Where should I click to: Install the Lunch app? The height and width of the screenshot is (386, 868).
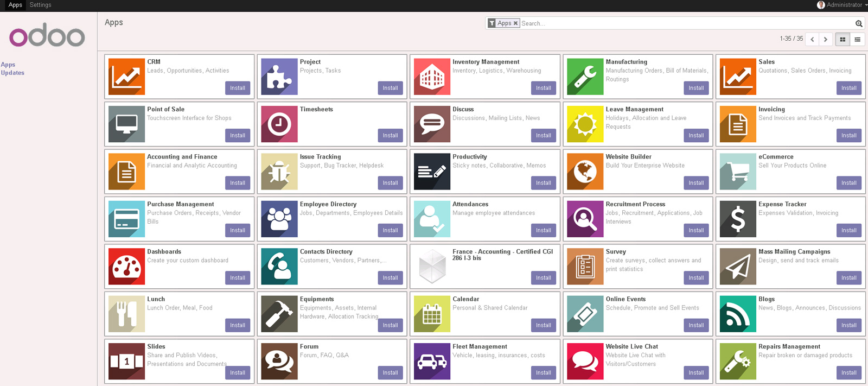click(x=238, y=325)
